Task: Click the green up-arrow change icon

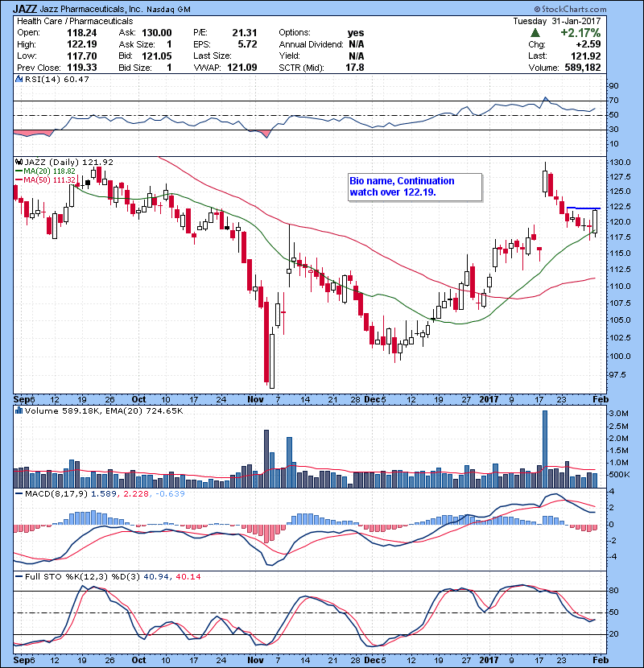Action: click(535, 33)
